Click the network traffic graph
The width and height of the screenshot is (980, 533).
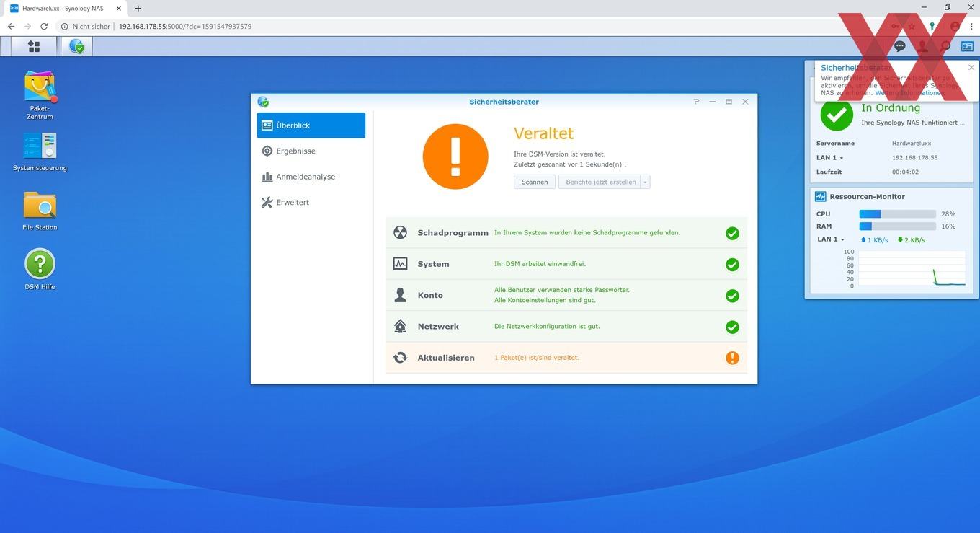pyautogui.click(x=912, y=268)
